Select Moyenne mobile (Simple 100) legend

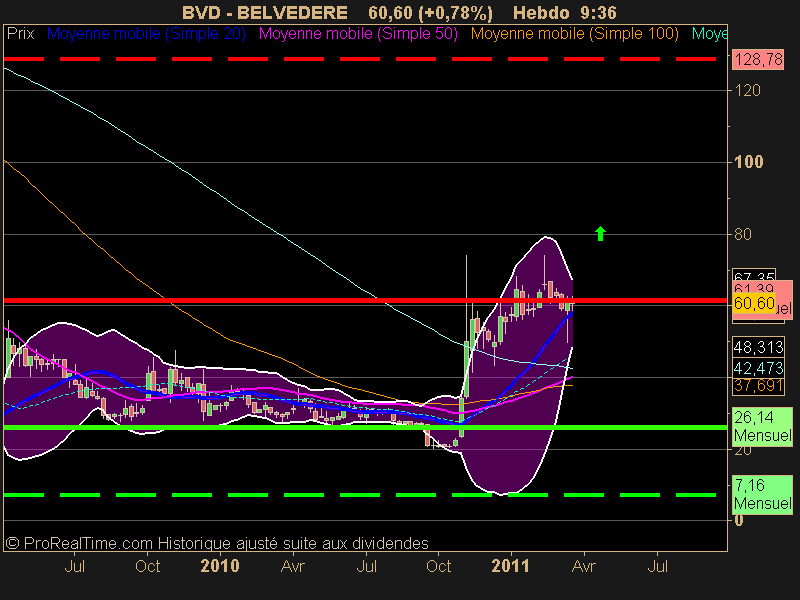tap(574, 34)
